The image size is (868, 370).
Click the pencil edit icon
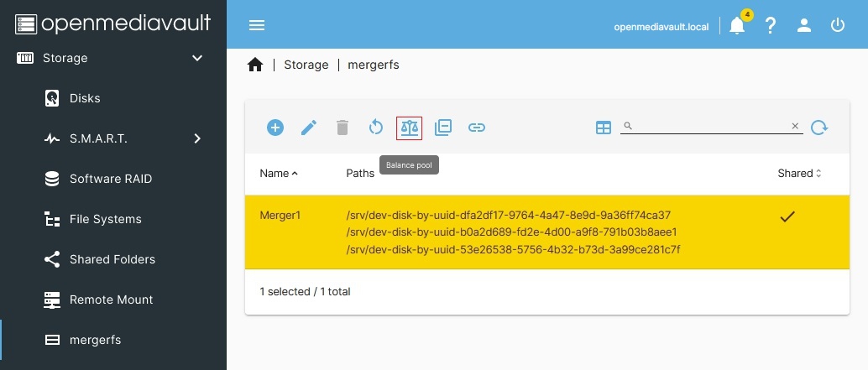click(309, 128)
